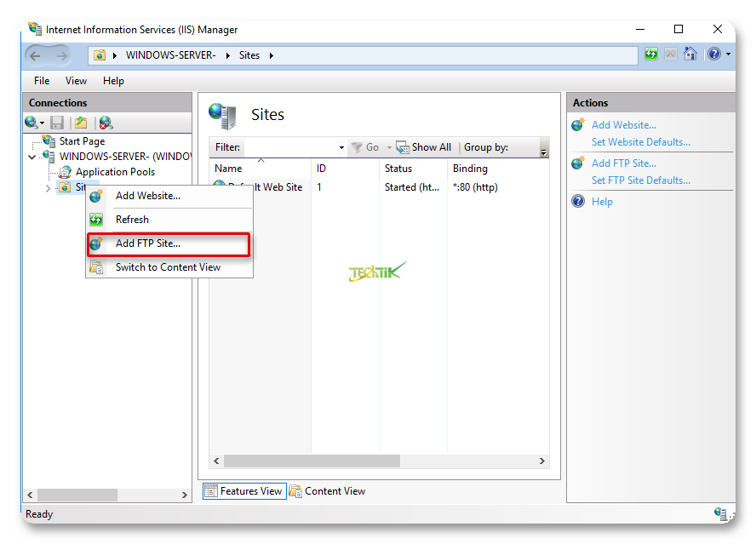Click Set Website Defaults link in Actions
The width and height of the screenshot is (756, 544).
point(641,142)
